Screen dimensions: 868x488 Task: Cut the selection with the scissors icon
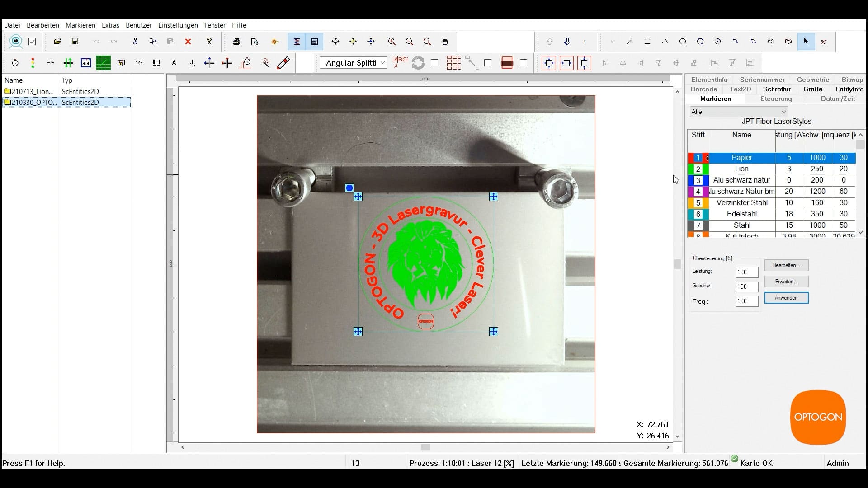135,42
